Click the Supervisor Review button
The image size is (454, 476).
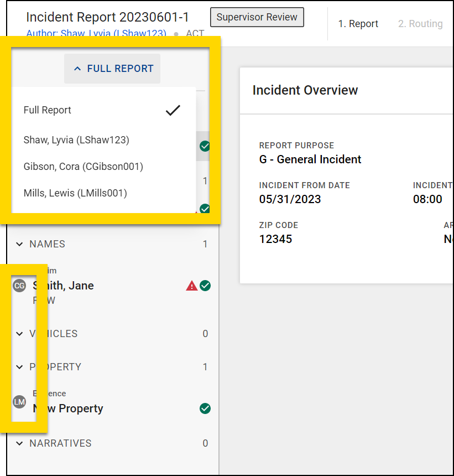click(x=257, y=17)
